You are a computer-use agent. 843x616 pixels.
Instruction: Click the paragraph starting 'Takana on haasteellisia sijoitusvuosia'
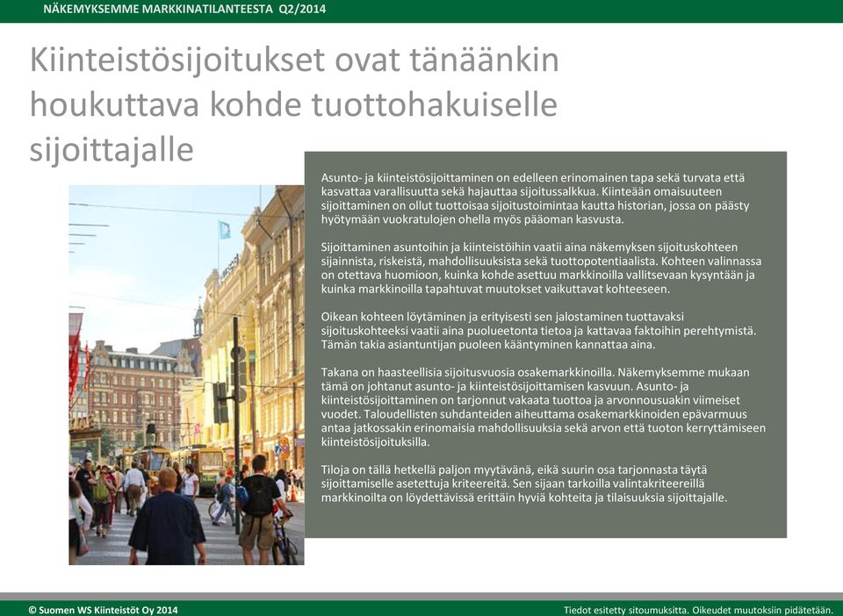click(543, 407)
